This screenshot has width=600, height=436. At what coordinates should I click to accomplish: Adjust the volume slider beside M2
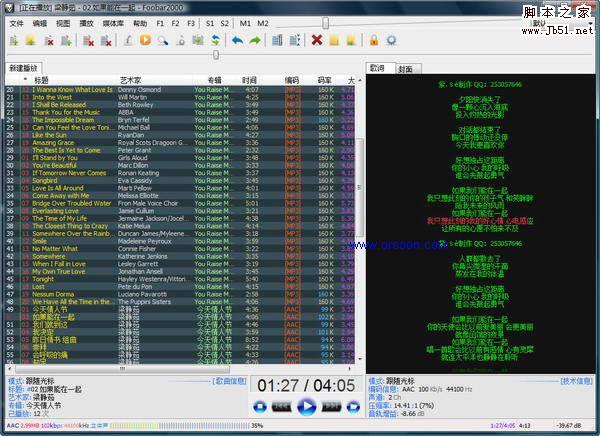(325, 23)
